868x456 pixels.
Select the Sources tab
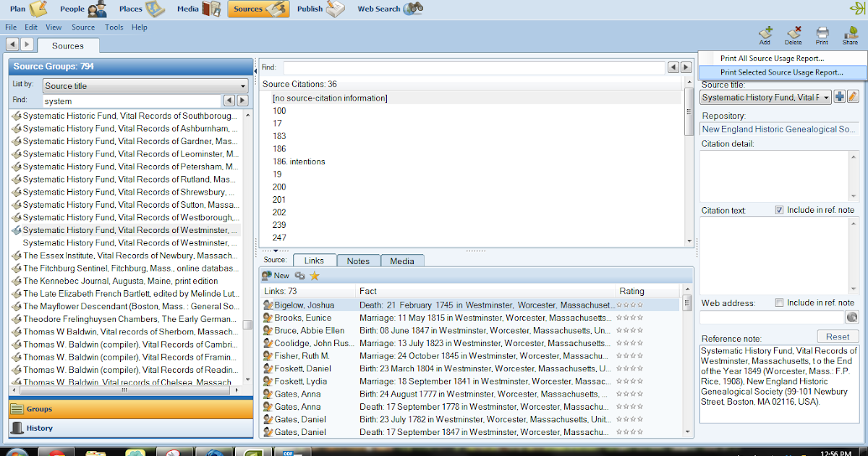click(x=68, y=46)
